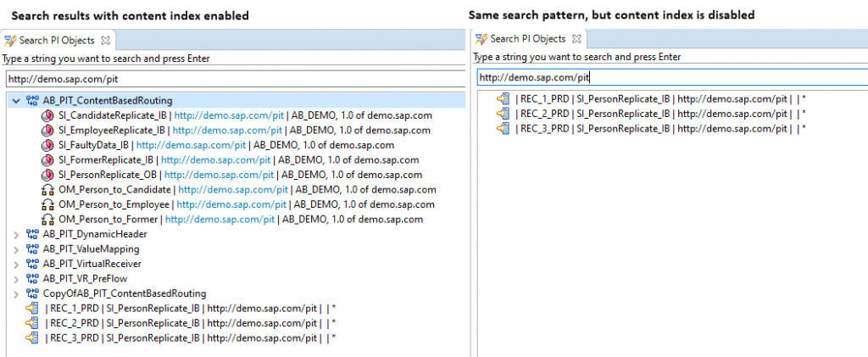Click the CopyOfAB_PIT_ContentBasedRouting flow icon
Image resolution: width=868 pixels, height=357 pixels.
coord(33,293)
